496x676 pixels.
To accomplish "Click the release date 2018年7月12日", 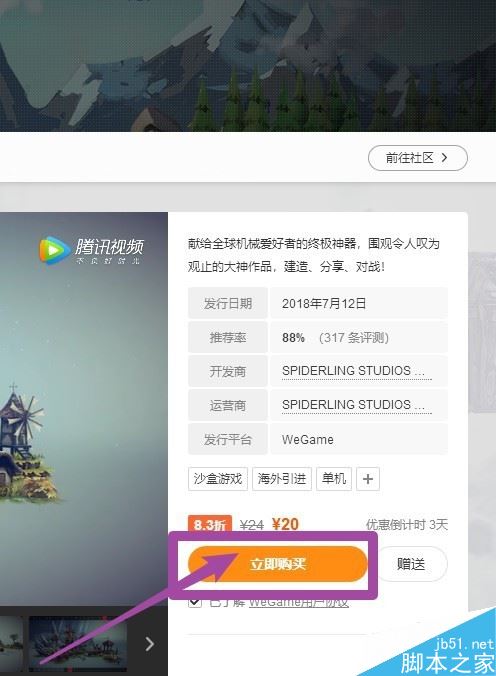I will pos(324,304).
